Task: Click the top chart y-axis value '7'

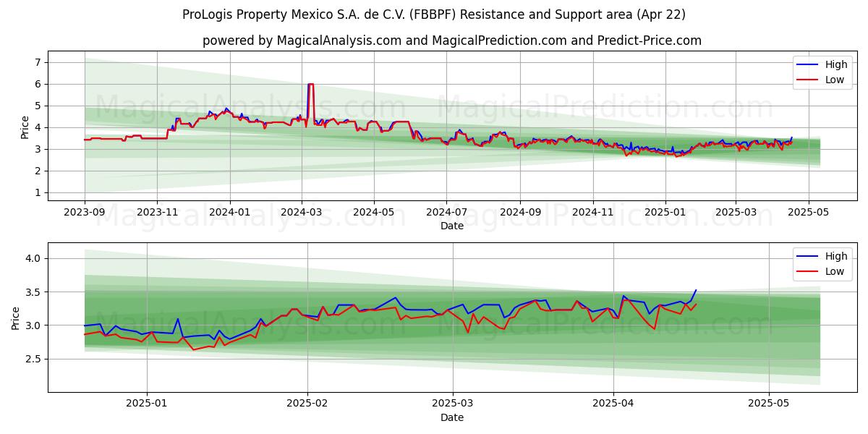Action: pyautogui.click(x=36, y=62)
